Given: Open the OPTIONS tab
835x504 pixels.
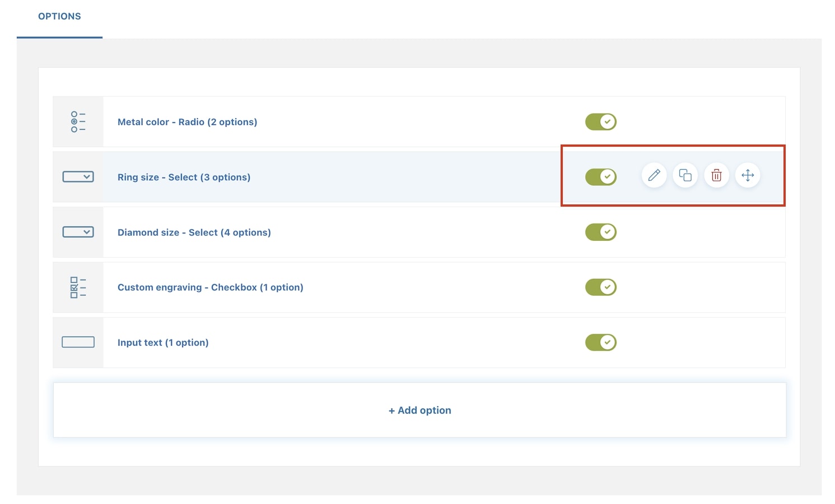Looking at the screenshot, I should [x=59, y=16].
